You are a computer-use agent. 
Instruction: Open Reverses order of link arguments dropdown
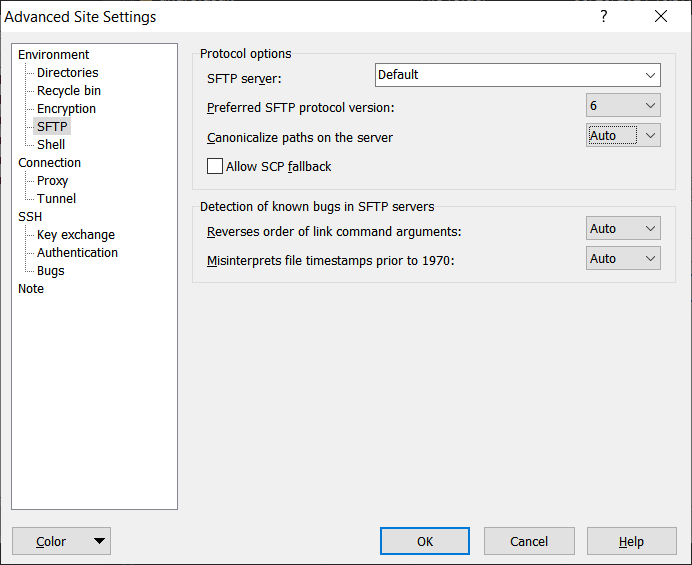click(x=623, y=229)
